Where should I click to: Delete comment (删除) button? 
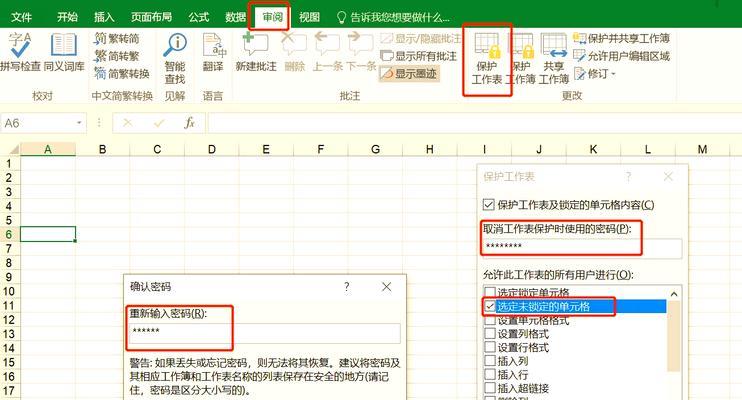point(294,52)
